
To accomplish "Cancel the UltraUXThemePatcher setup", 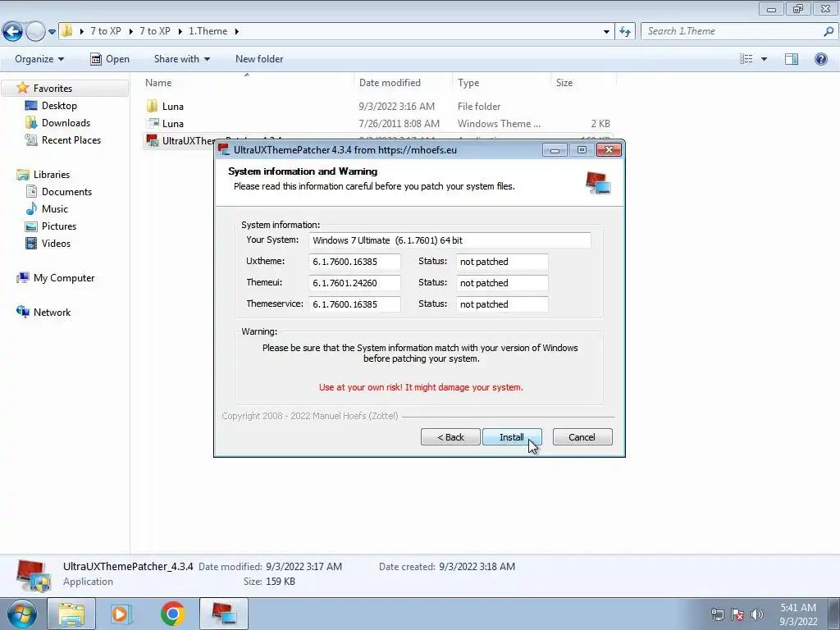I will point(582,437).
